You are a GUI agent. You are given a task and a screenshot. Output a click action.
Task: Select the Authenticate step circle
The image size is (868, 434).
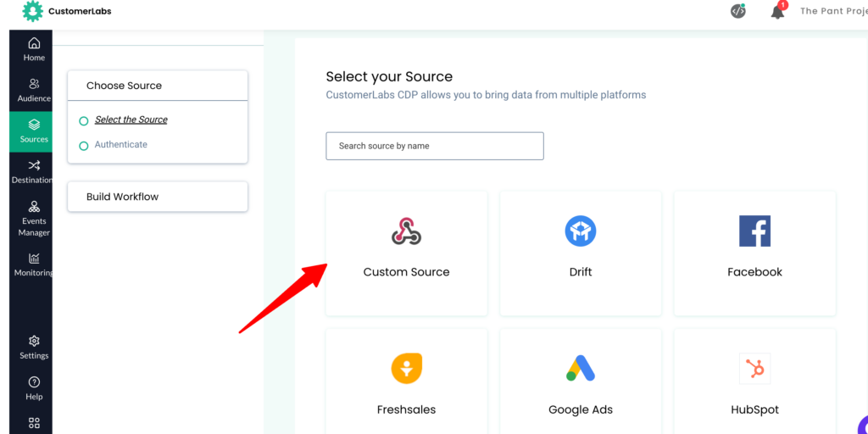(x=84, y=146)
